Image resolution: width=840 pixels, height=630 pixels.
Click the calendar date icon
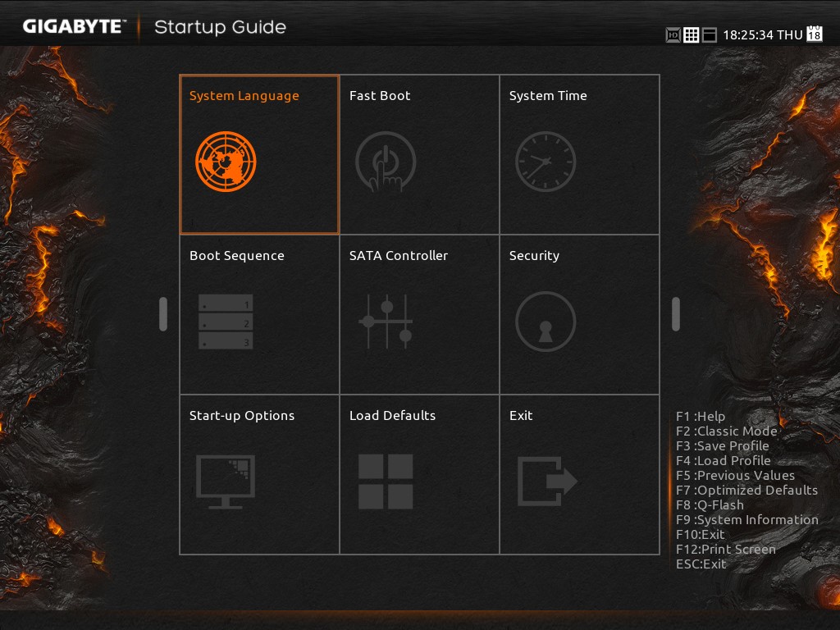(x=815, y=34)
